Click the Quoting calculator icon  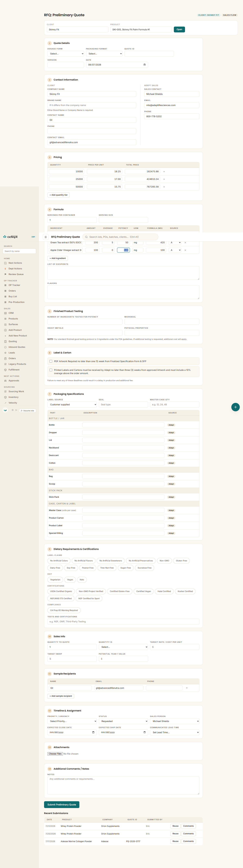pos(5,341)
